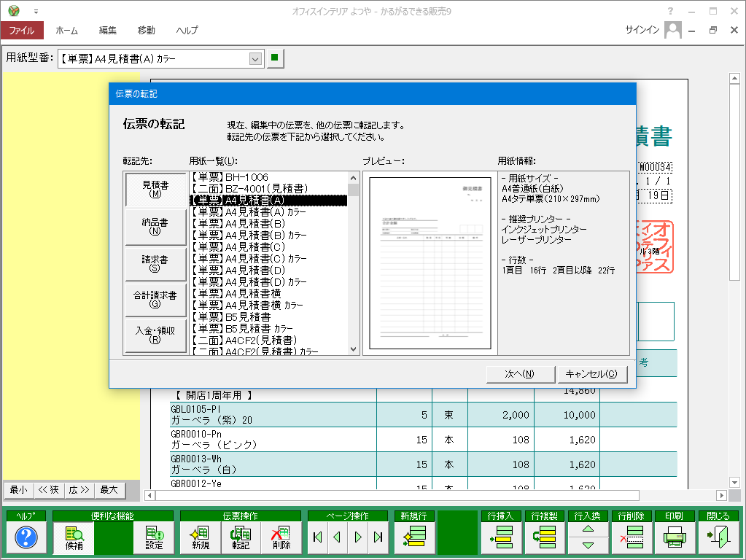Delete the slip with 削除 icon
The width and height of the screenshot is (746, 560).
(281, 537)
